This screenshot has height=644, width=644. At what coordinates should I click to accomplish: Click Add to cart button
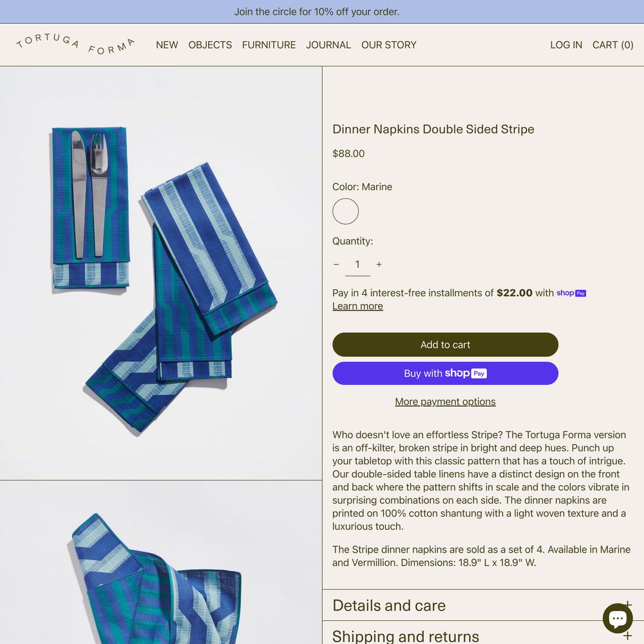(445, 345)
